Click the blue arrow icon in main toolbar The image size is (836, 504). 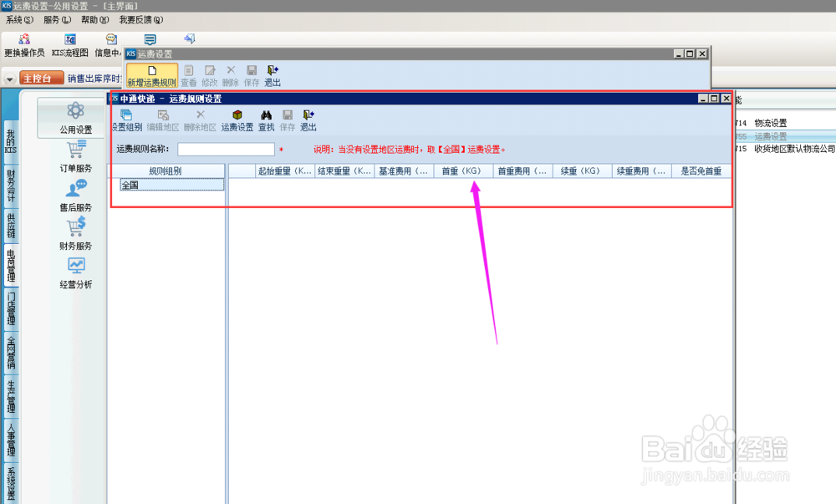(189, 39)
